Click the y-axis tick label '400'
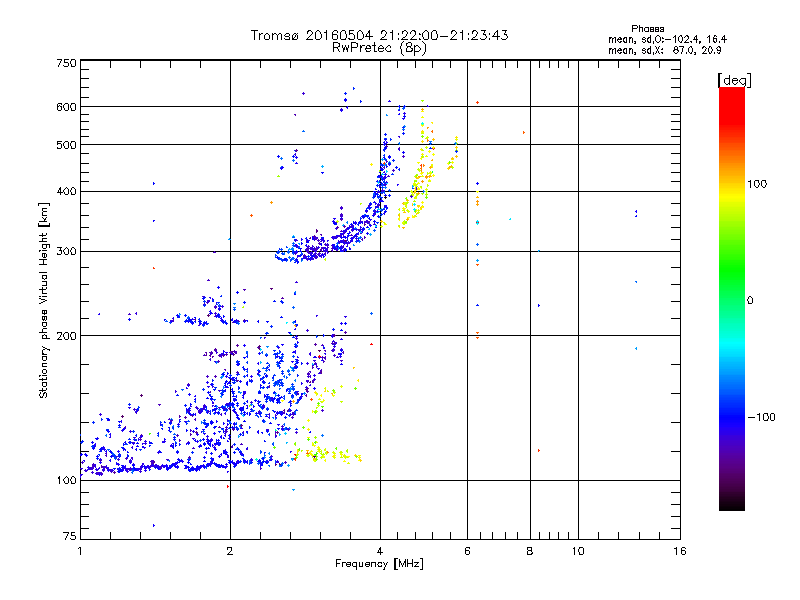This screenshot has width=800, height=600. pyautogui.click(x=66, y=191)
